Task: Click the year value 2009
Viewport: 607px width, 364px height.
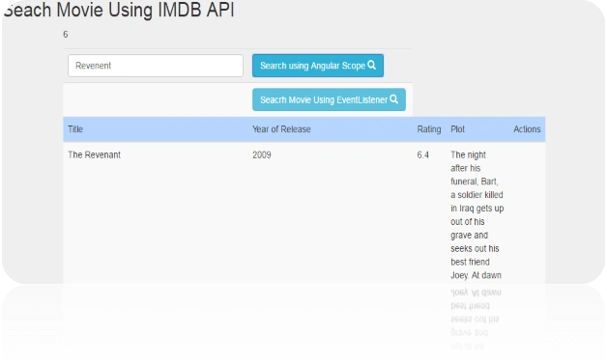Action: pos(262,154)
